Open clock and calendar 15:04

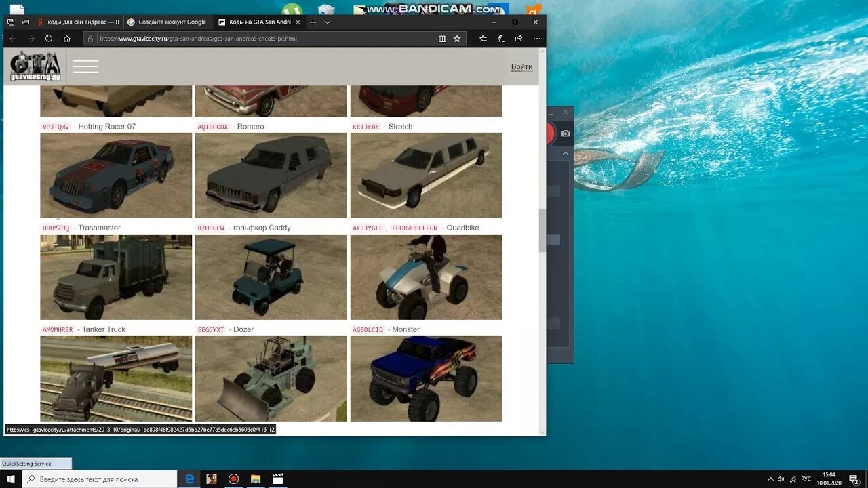pyautogui.click(x=829, y=479)
